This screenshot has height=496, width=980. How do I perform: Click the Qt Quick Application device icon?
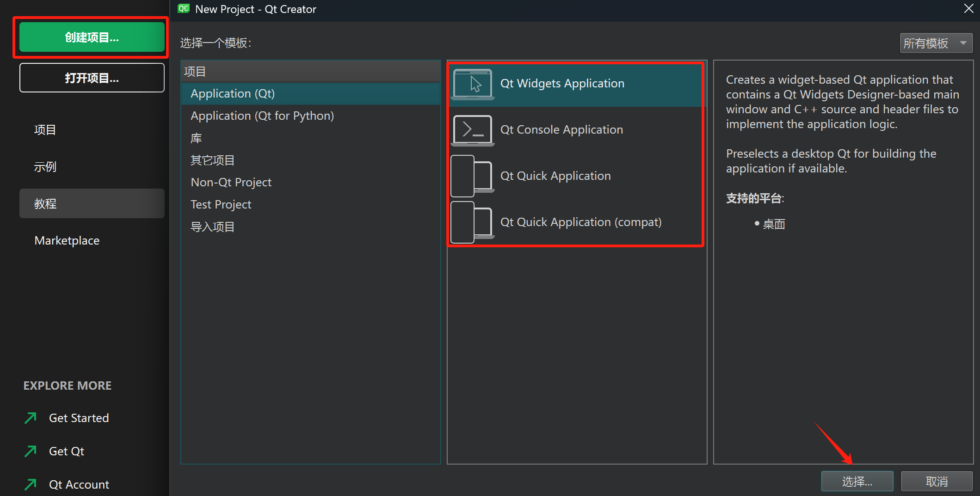(472, 176)
